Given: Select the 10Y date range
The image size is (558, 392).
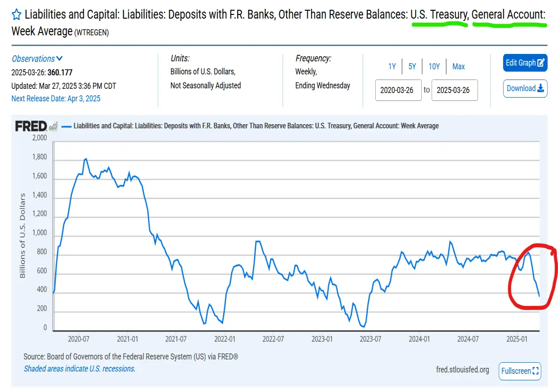Looking at the screenshot, I should pyautogui.click(x=434, y=66).
